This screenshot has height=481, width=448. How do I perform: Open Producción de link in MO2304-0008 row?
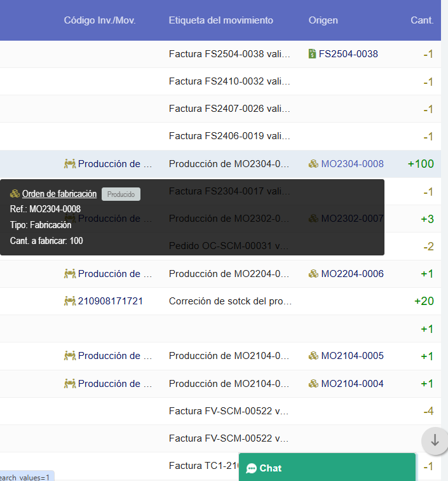tap(115, 164)
